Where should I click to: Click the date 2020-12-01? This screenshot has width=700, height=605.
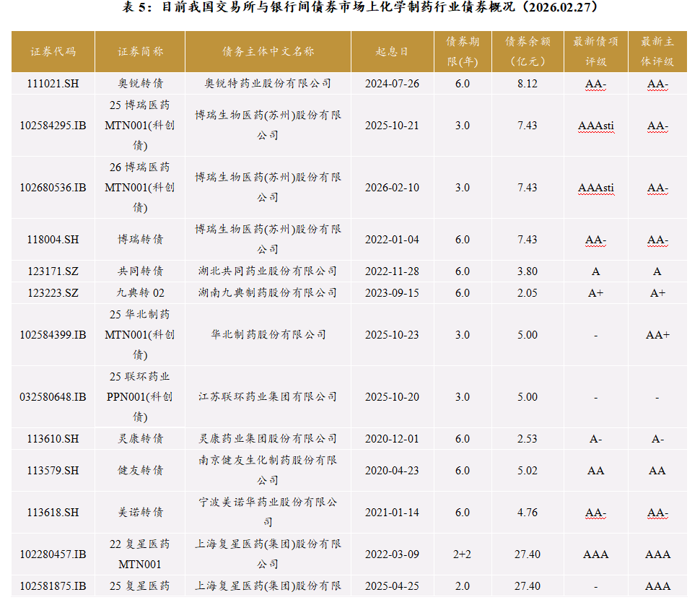pos(392,439)
